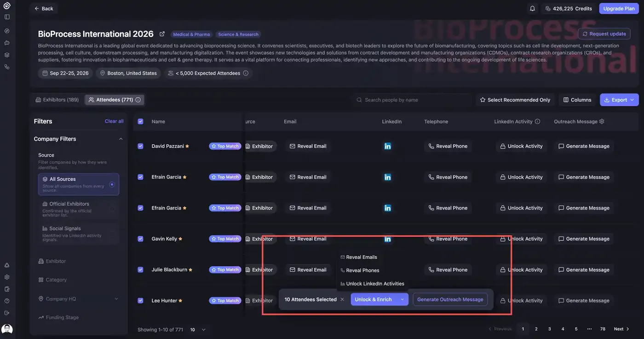The image size is (644, 339).
Task: Open Unlock & Enrich dropdown arrow
Action: pyautogui.click(x=402, y=299)
